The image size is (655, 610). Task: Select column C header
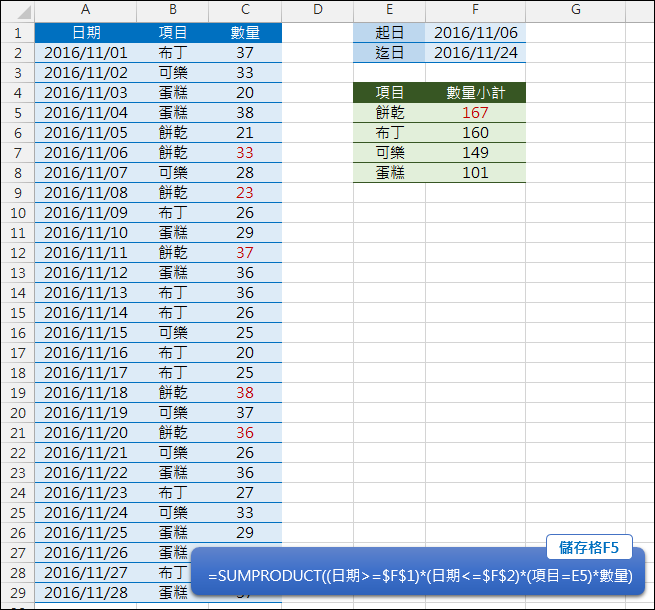pos(245,10)
